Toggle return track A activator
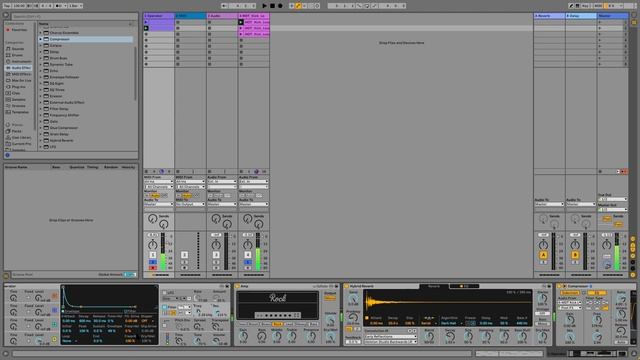Screen dimensions: 640x360 pyautogui.click(x=543, y=255)
